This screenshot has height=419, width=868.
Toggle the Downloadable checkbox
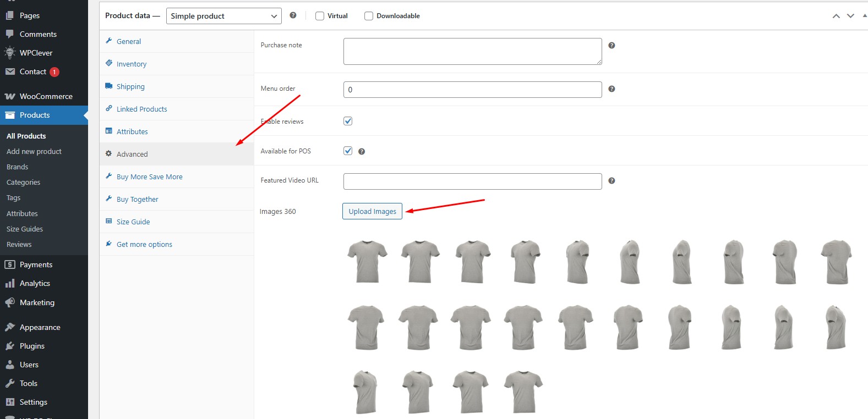tap(369, 16)
